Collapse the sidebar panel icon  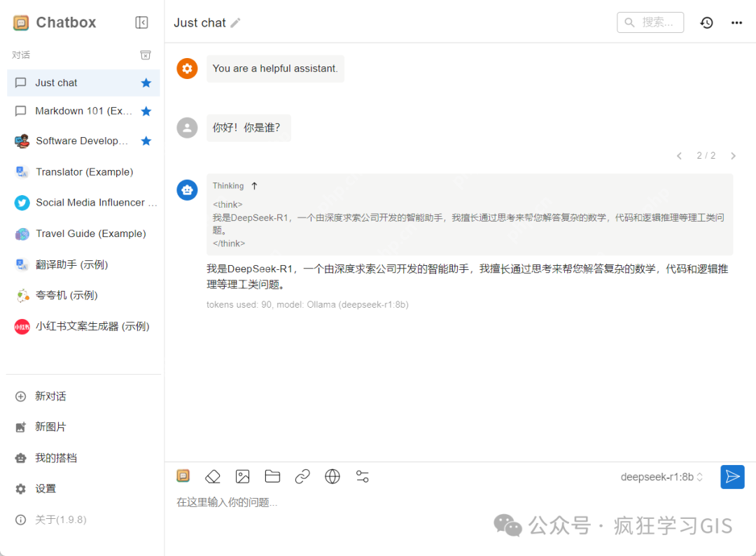[x=141, y=22]
